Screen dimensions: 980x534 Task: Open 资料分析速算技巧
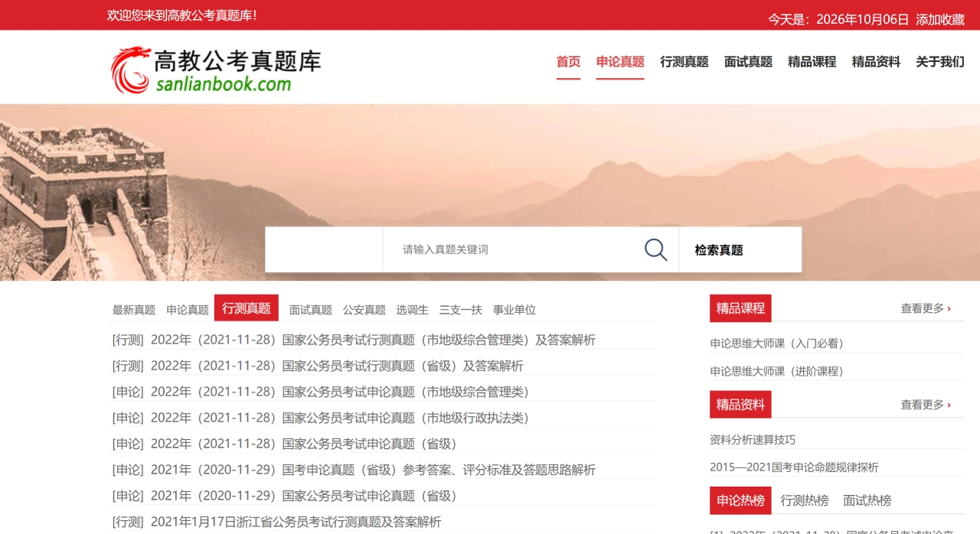753,440
